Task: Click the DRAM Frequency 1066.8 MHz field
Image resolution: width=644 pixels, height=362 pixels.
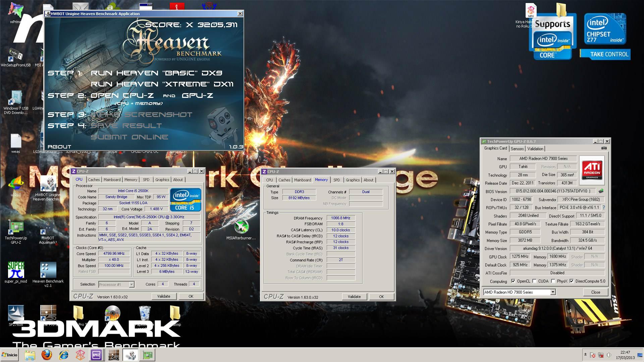Action: click(x=341, y=218)
